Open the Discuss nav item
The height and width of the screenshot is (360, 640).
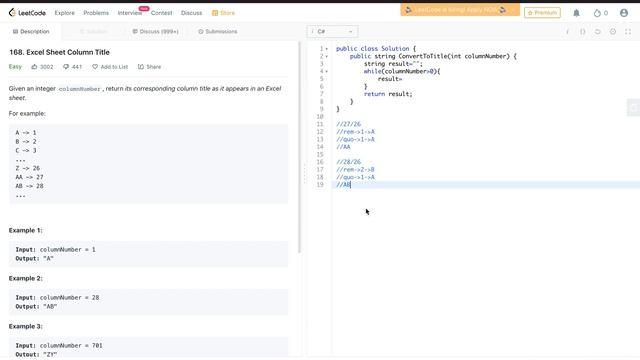click(x=191, y=13)
